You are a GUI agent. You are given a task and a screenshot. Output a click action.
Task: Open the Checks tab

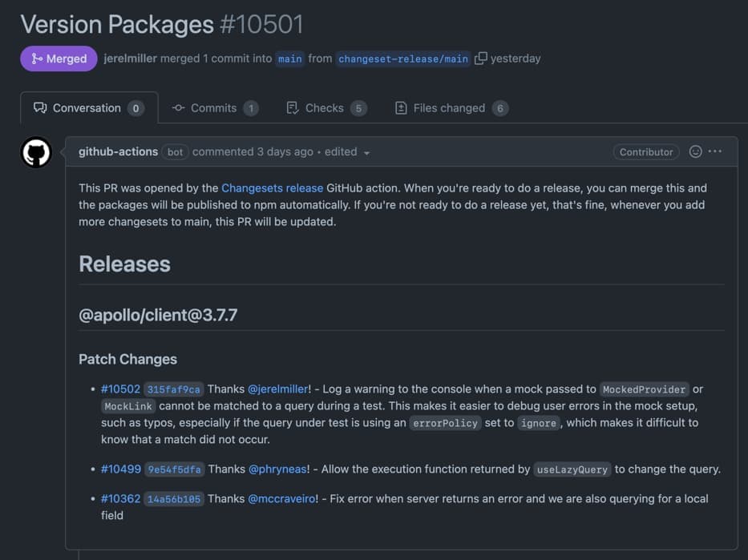pyautogui.click(x=326, y=108)
